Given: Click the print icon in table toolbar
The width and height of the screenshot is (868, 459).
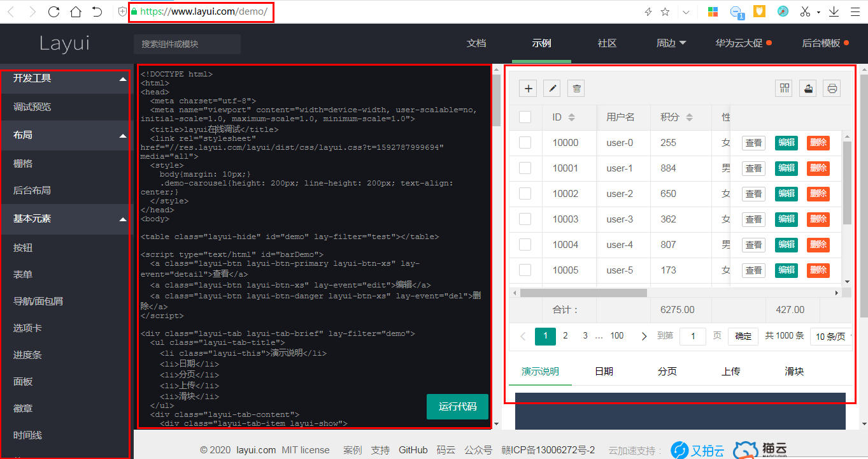Looking at the screenshot, I should 832,89.
